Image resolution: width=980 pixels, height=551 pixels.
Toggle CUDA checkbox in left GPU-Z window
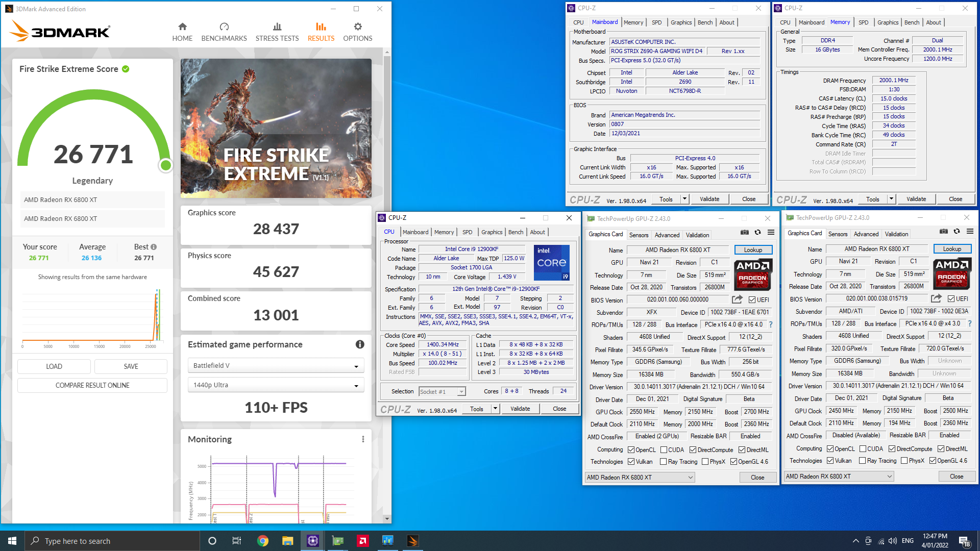664,450
